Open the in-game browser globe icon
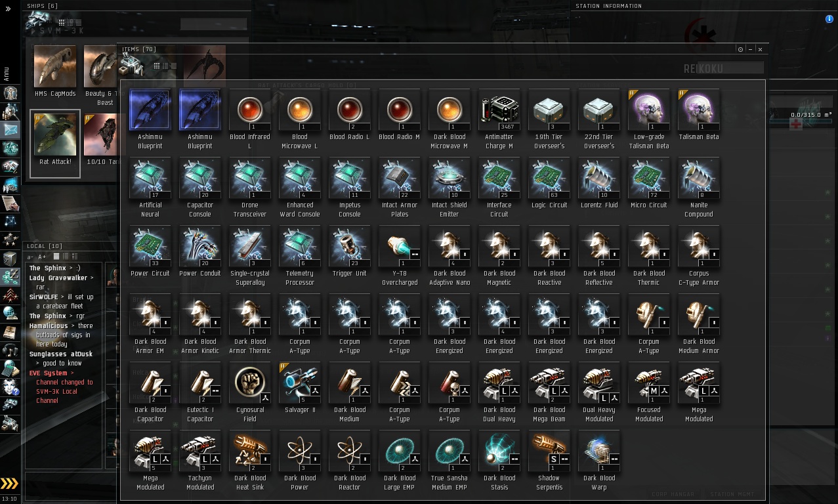Viewport: 838px width, 504px height. [x=10, y=313]
